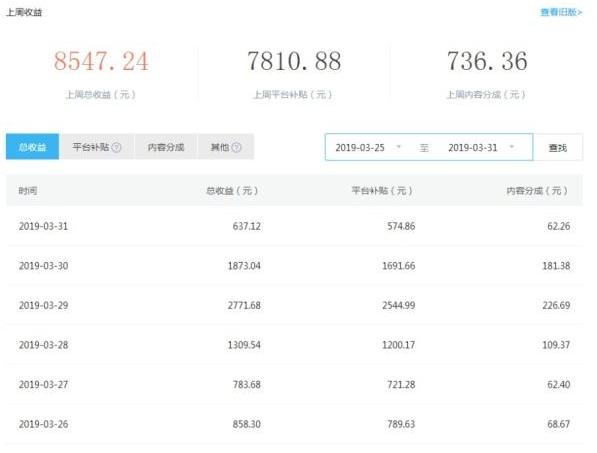Click content share value 62.26
The image size is (597, 453).
pos(559,226)
